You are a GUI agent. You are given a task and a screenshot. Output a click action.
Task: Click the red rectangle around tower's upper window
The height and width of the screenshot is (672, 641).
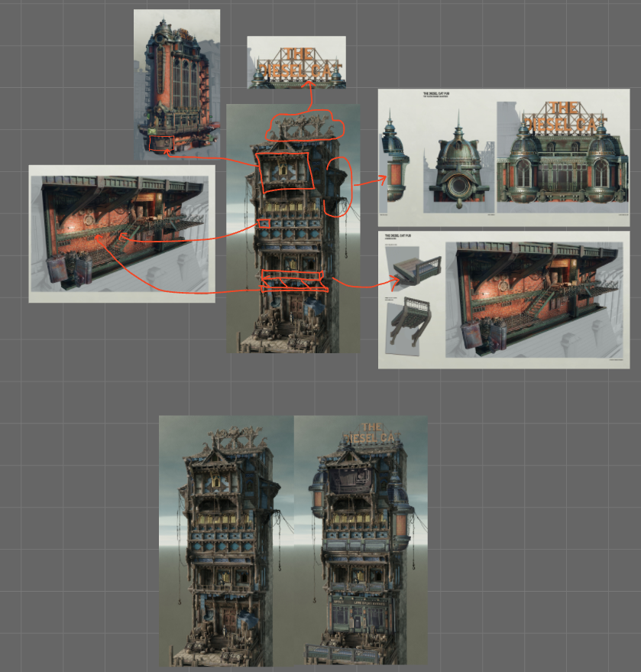coord(285,170)
